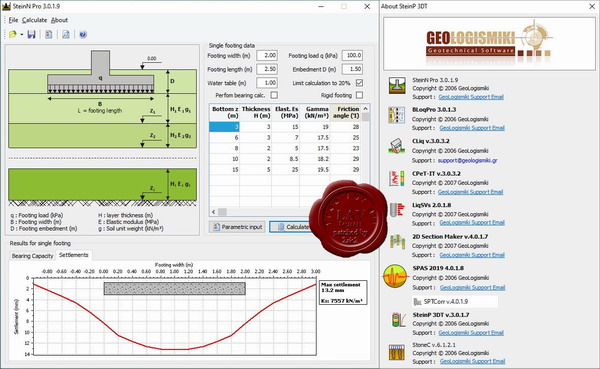Save project with the floppy disk icon
Screen dimensions: 600x369
(x=31, y=34)
